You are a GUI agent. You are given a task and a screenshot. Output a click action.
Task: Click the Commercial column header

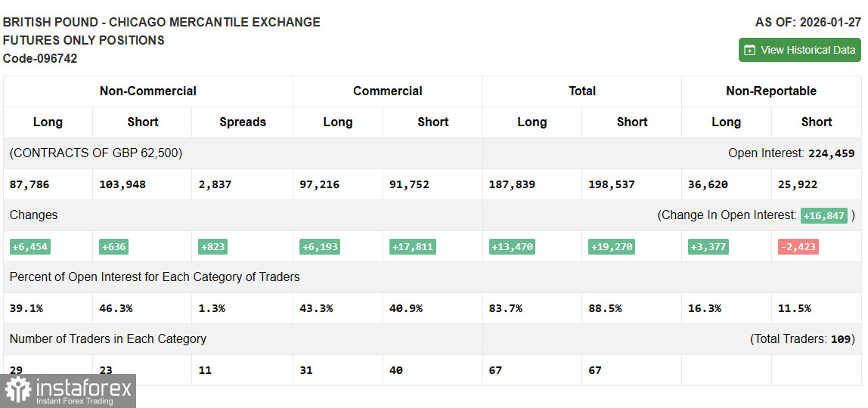[387, 91]
